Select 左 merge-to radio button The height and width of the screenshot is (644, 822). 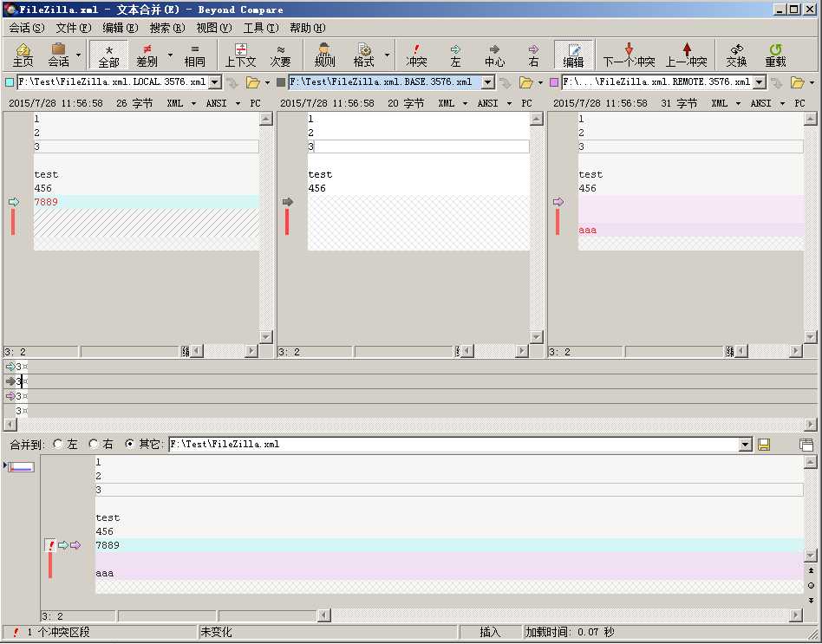(58, 444)
